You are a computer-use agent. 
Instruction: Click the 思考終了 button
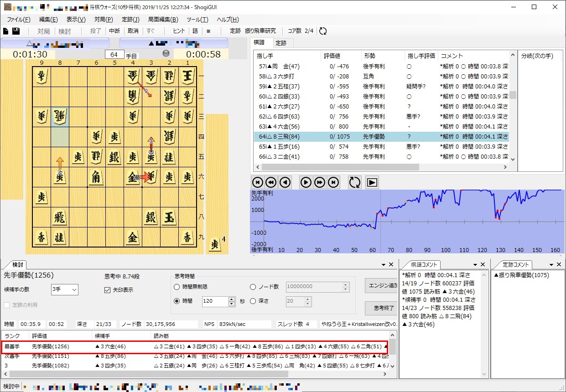pos(382,308)
